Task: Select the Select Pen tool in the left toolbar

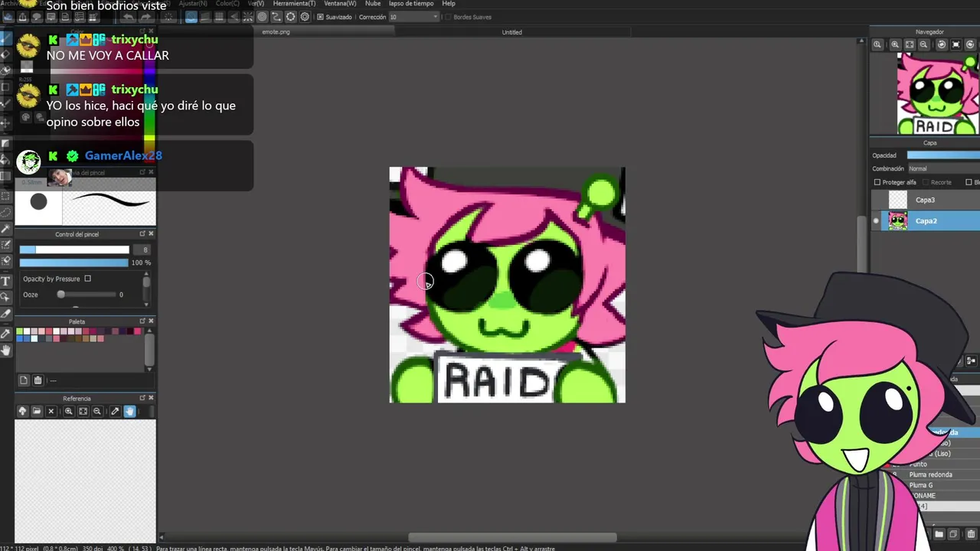Action: pos(6,245)
